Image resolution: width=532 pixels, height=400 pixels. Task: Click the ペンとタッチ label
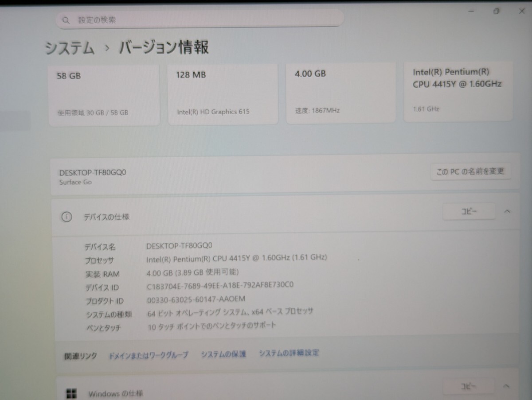pos(103,328)
